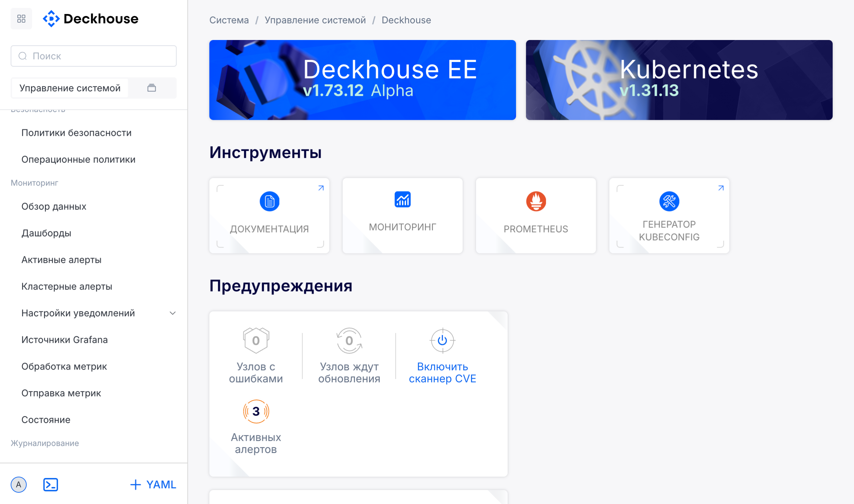
Task: Click the active alerts counter icon
Action: tap(256, 411)
